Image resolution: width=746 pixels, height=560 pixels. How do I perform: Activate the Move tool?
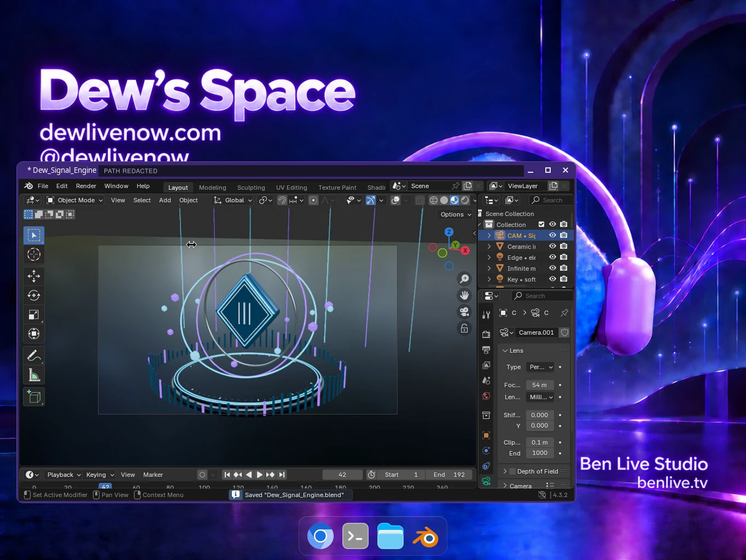(34, 276)
